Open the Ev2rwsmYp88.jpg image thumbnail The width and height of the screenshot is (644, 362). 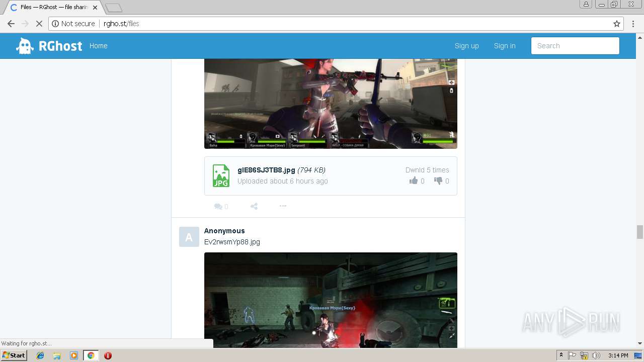[x=331, y=300]
